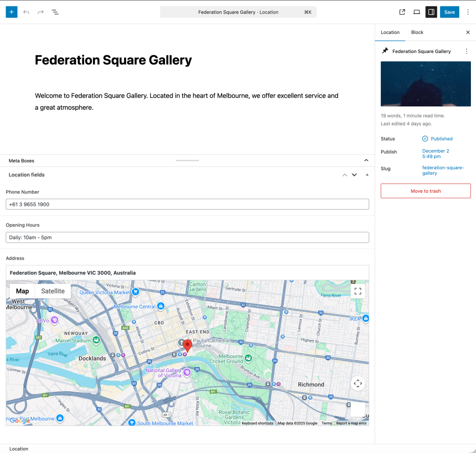Open the top bar Options menu
Screen dimensions: 476x453
pos(468,12)
